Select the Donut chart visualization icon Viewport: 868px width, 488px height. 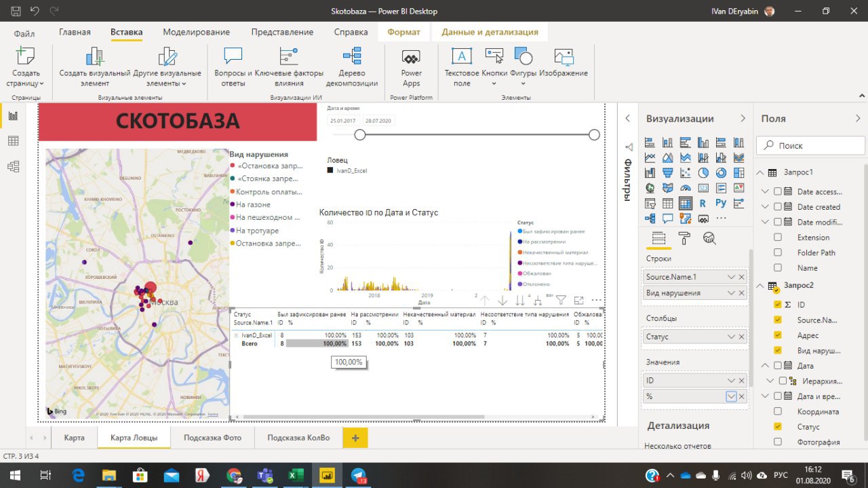pyautogui.click(x=721, y=172)
